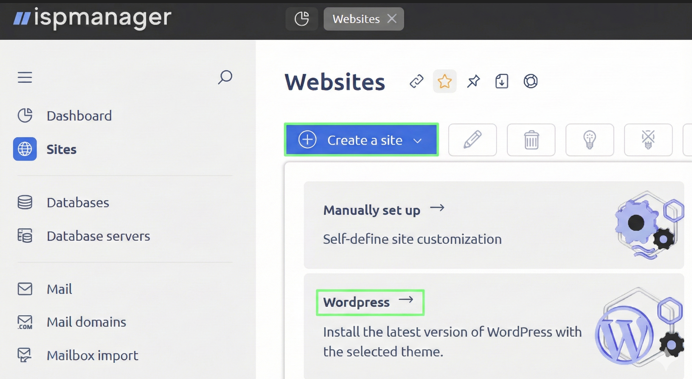The width and height of the screenshot is (692, 379).
Task: Collapse the sidebar with the hamburger icon
Action: coord(25,78)
